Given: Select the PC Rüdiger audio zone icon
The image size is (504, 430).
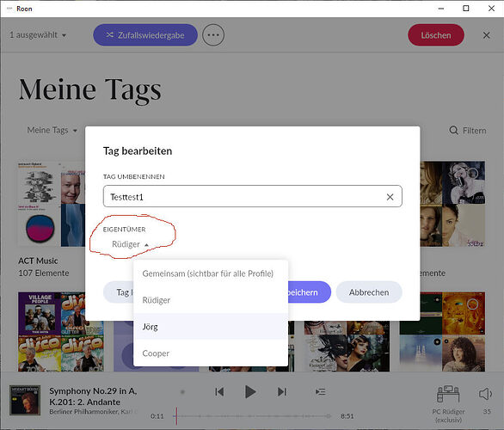Looking at the screenshot, I should tap(448, 394).
